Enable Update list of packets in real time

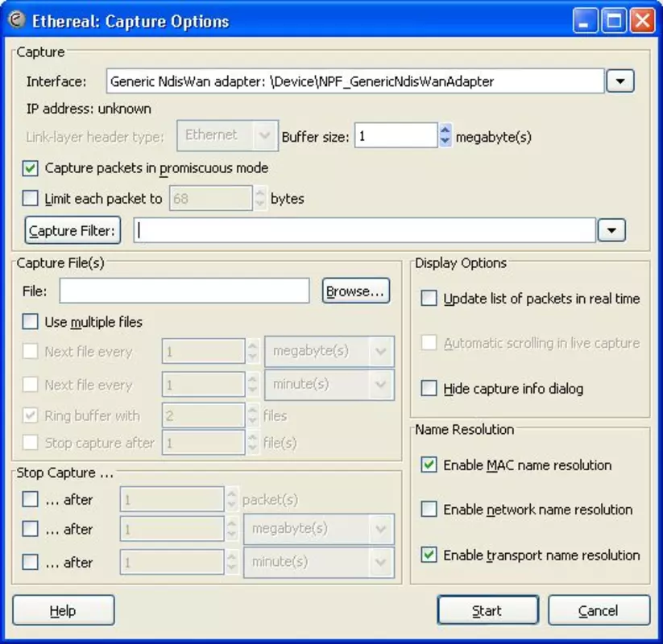coord(429,299)
